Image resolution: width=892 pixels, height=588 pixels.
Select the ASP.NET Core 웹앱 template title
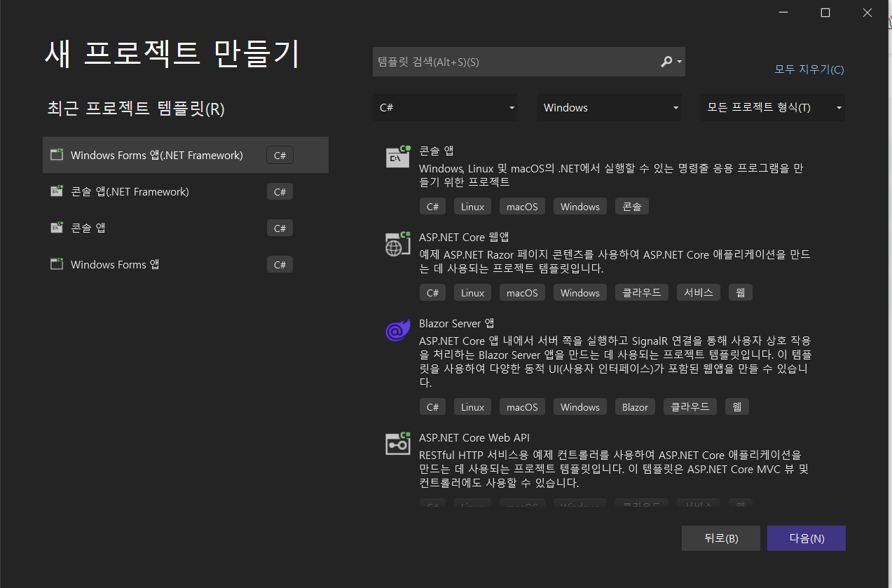464,237
